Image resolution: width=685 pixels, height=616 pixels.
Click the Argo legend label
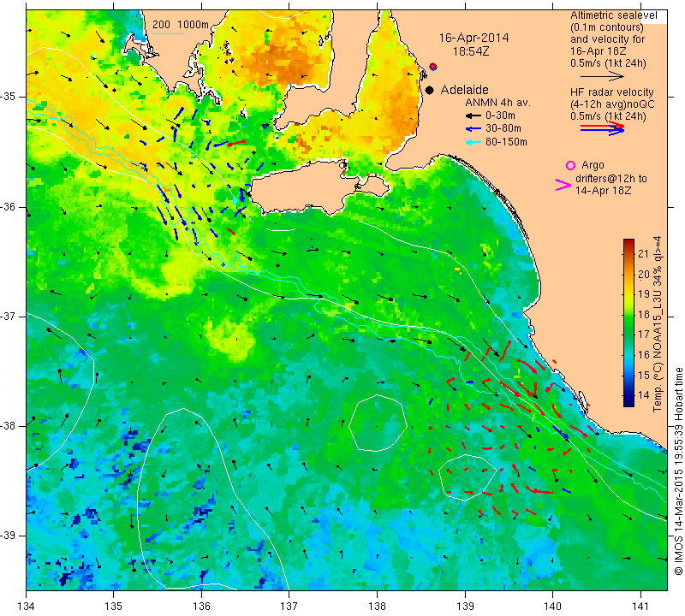593,165
